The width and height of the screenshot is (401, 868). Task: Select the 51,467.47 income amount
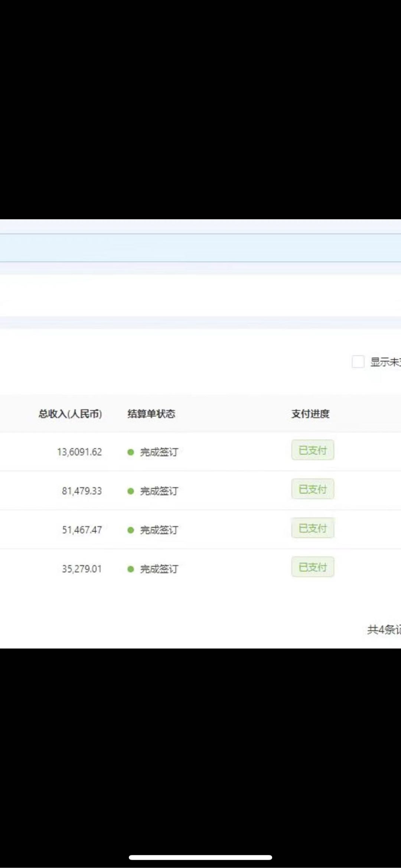click(x=82, y=530)
